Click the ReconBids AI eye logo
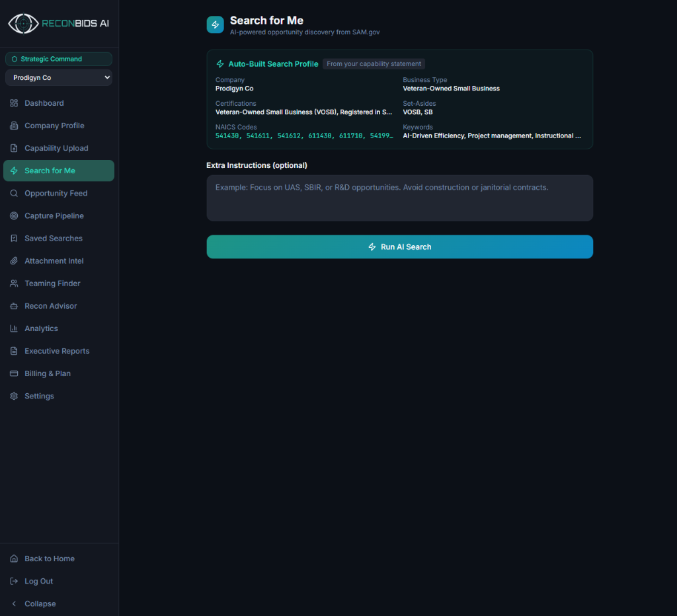Screen dimensions: 677x616 coord(23,23)
